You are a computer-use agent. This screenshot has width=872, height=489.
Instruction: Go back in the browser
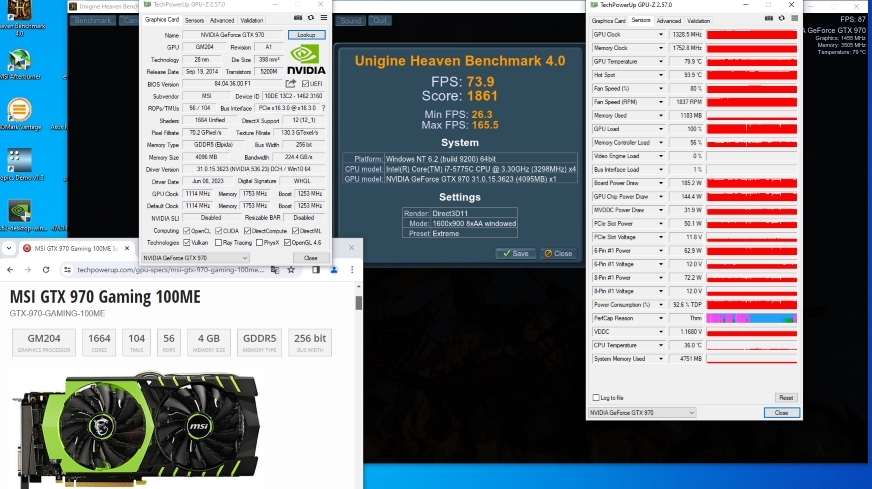pyautogui.click(x=10, y=270)
